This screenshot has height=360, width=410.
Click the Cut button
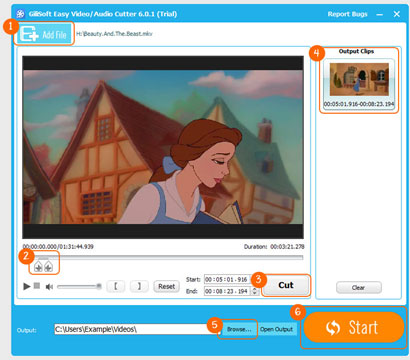[x=286, y=285]
